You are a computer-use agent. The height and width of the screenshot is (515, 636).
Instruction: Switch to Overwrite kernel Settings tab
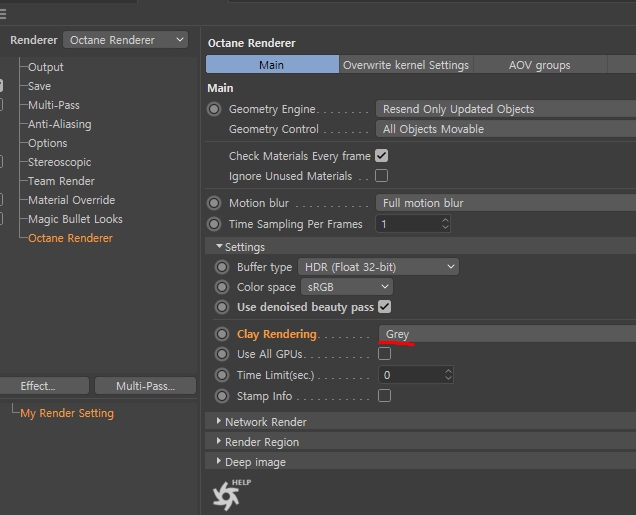(x=406, y=65)
